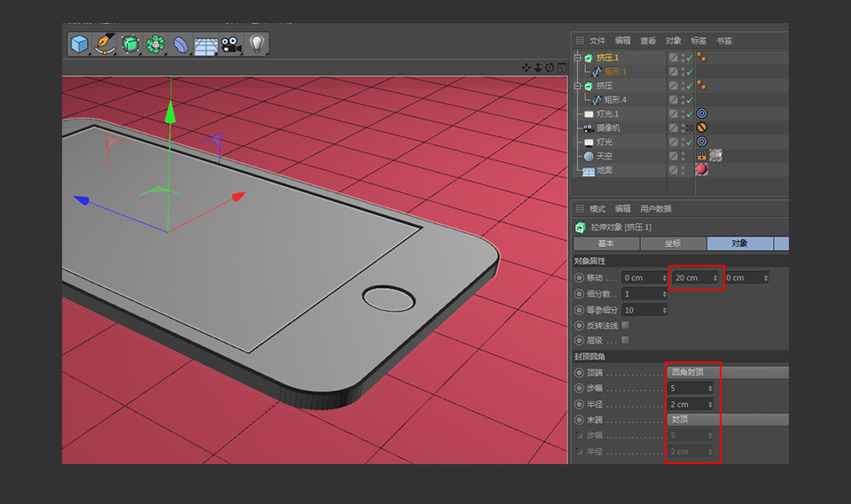Open the 文件 menu in object manager
Image resolution: width=851 pixels, height=504 pixels.
[x=597, y=41]
